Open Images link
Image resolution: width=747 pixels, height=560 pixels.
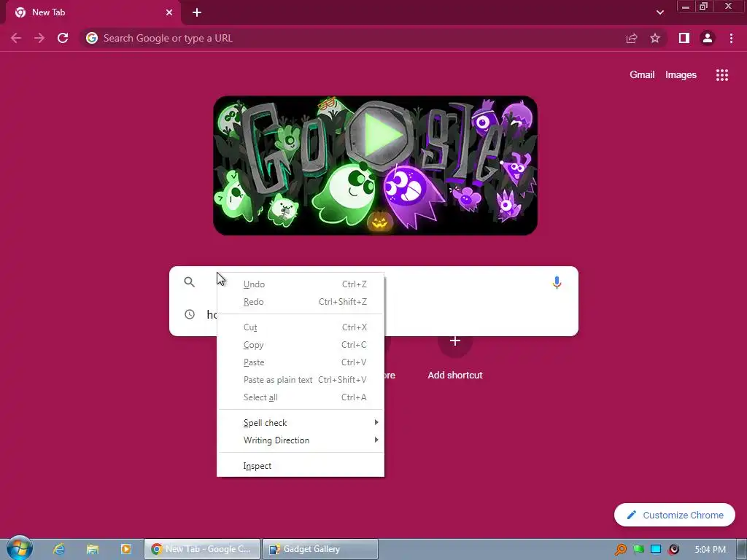(681, 75)
